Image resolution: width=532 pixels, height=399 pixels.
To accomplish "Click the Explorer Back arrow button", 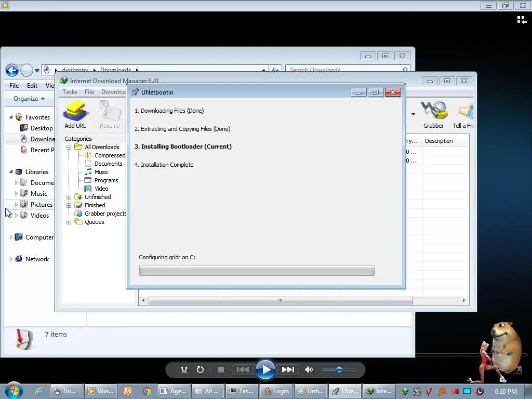I will click(12, 70).
